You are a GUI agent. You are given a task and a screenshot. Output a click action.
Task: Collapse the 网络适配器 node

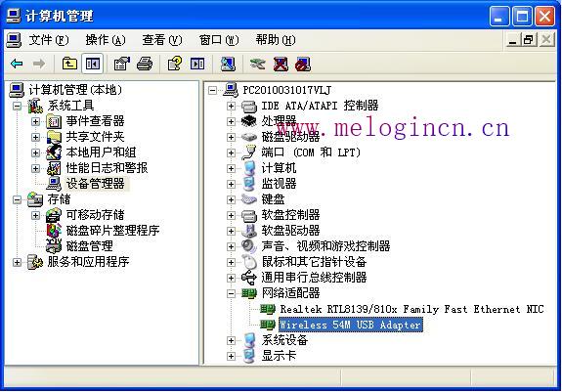232,293
